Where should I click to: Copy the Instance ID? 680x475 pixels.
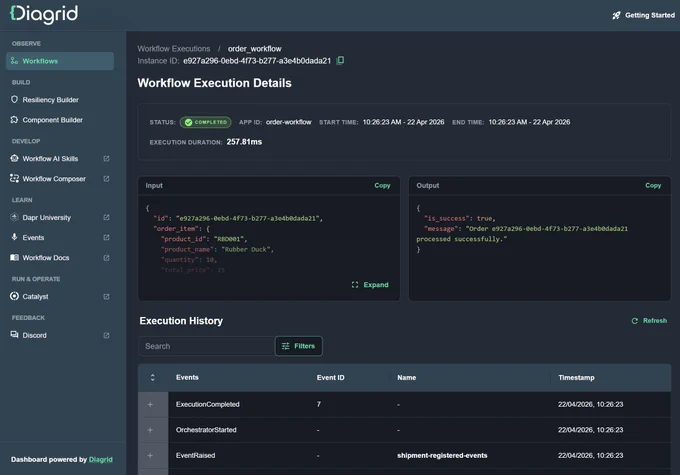tap(340, 60)
